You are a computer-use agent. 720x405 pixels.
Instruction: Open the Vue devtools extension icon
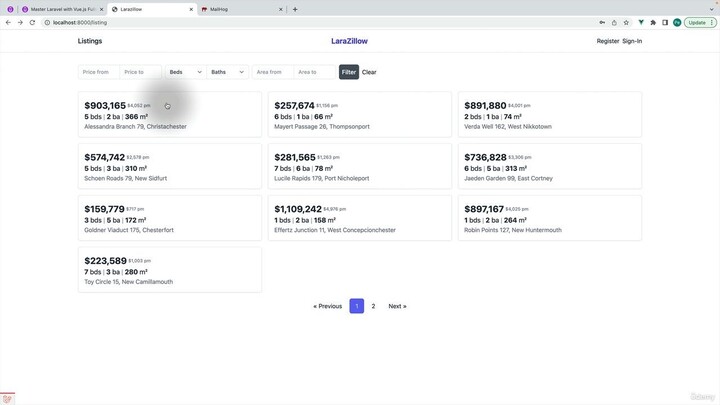click(641, 22)
